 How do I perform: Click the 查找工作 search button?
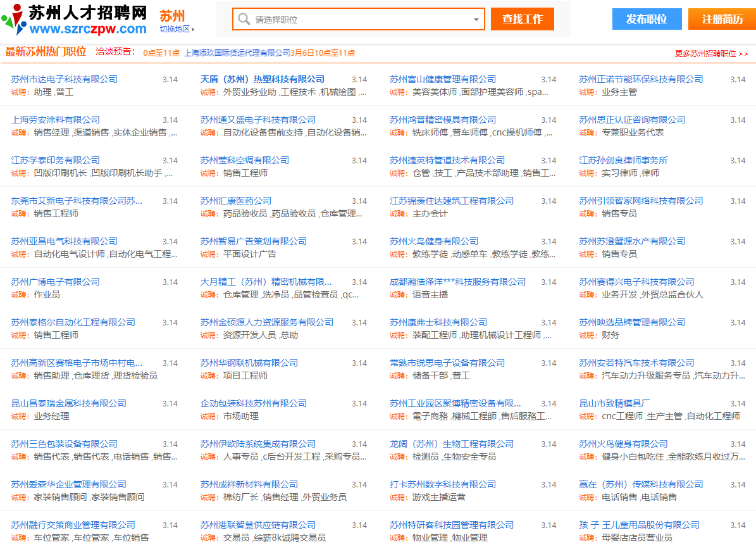[x=522, y=19]
